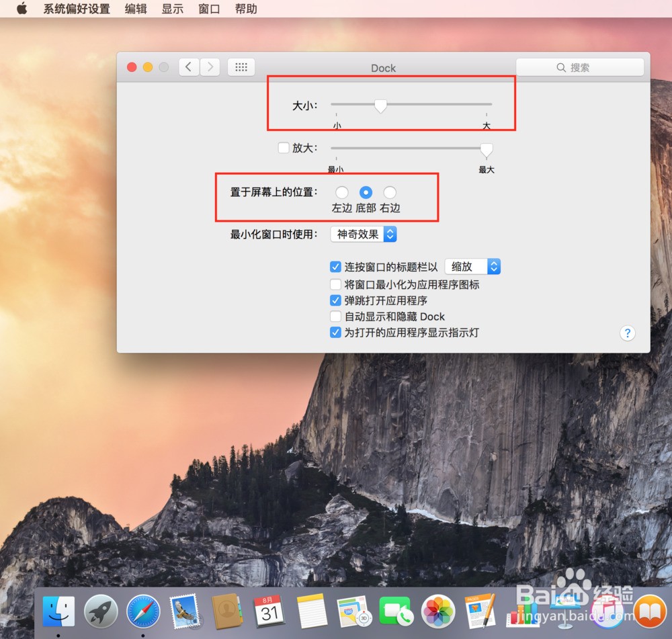Image resolution: width=672 pixels, height=639 pixels.
Task: Click in the 搜索 search field
Action: (x=580, y=67)
